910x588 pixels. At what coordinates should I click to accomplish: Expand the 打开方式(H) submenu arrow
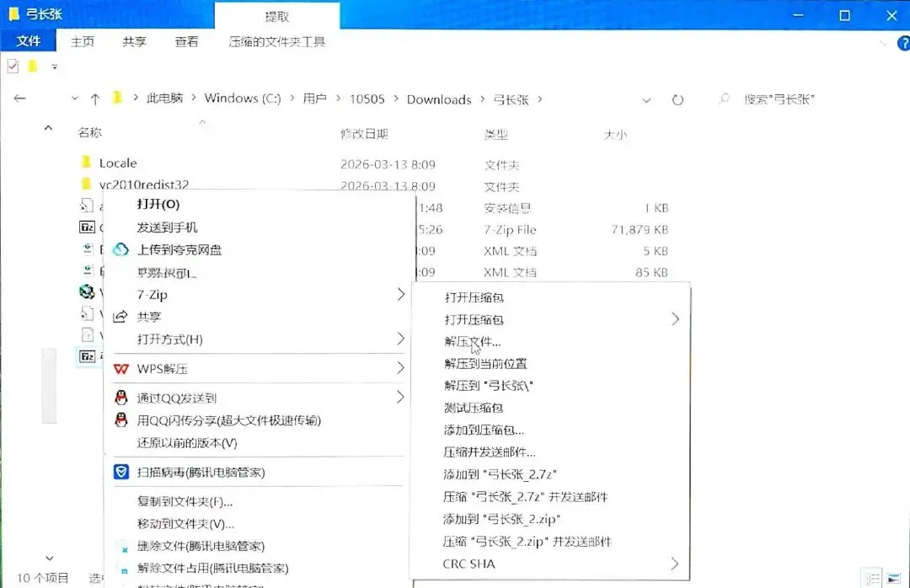tap(400, 339)
